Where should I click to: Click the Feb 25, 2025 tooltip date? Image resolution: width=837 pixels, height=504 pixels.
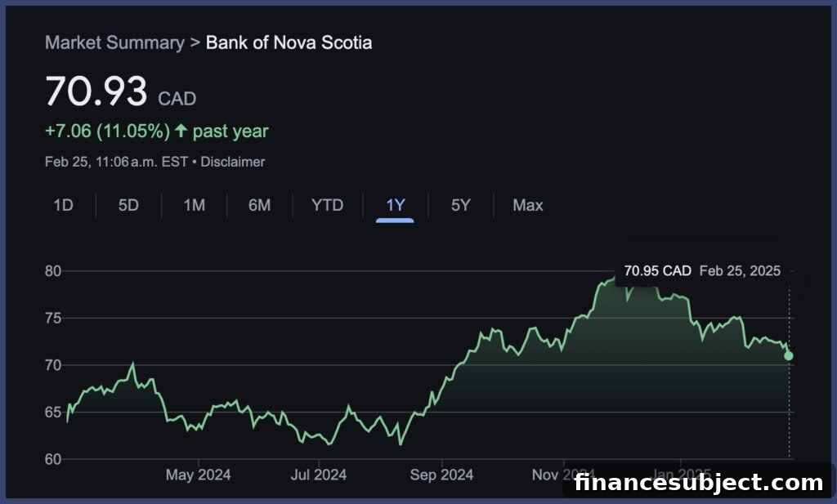coord(740,271)
